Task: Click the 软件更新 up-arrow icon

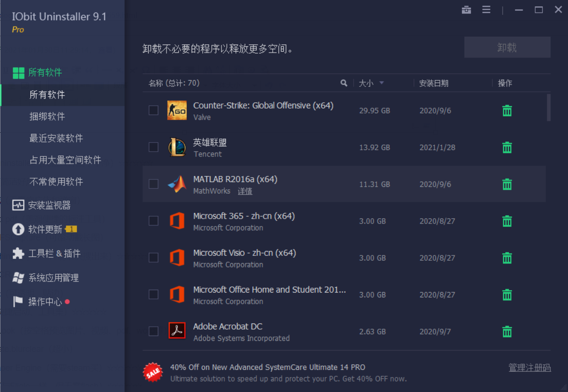Action: click(18, 229)
